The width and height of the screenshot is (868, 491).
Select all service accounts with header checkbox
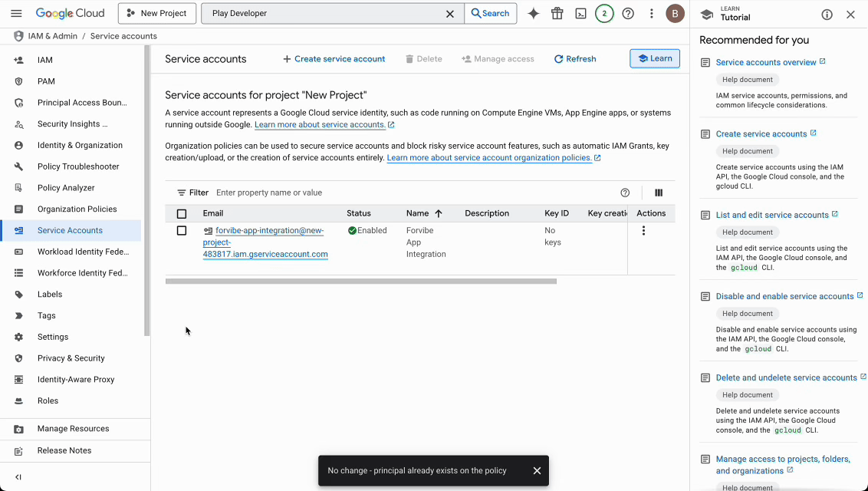(x=182, y=213)
